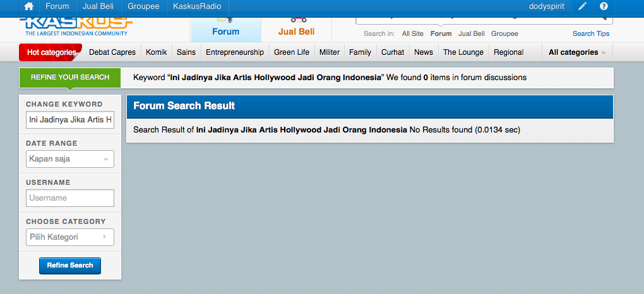
Task: Go to the Kaskus home icon
Action: click(29, 6)
